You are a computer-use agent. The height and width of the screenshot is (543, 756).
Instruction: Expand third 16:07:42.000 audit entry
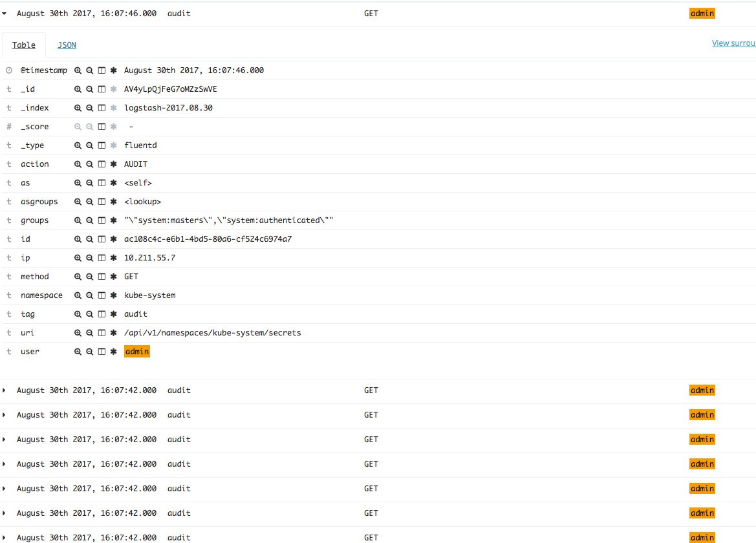5,440
